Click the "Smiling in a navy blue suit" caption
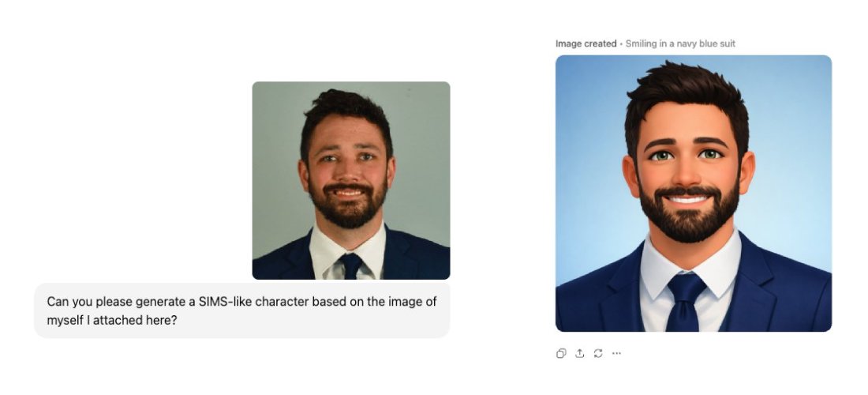Viewport: 868px width, 395px height. [680, 43]
